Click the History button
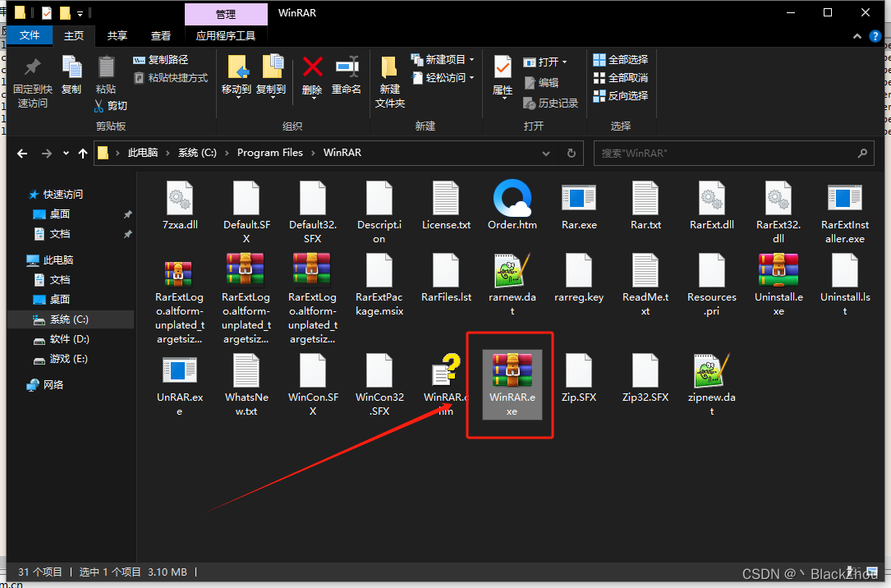This screenshot has height=588, width=891. click(551, 103)
